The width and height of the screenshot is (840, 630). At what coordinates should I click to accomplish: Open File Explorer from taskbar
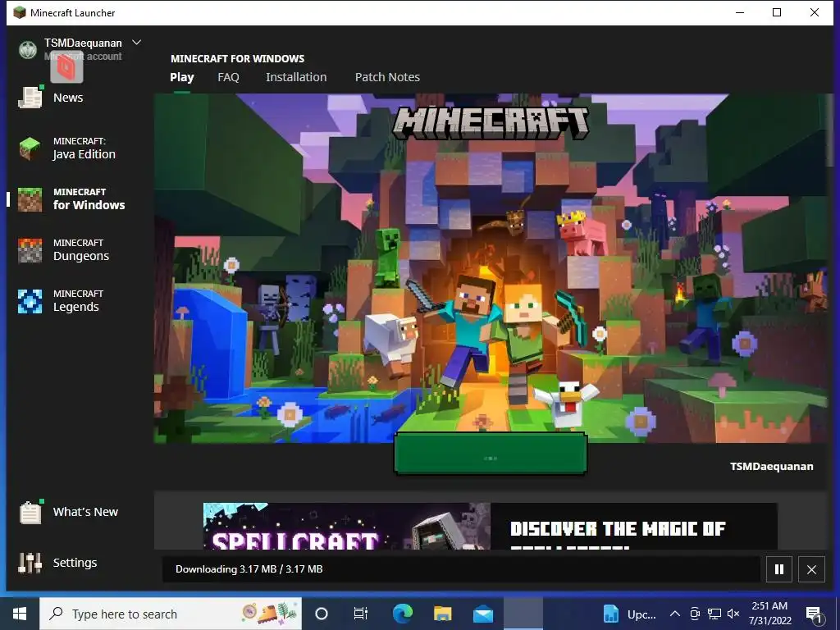pos(442,614)
